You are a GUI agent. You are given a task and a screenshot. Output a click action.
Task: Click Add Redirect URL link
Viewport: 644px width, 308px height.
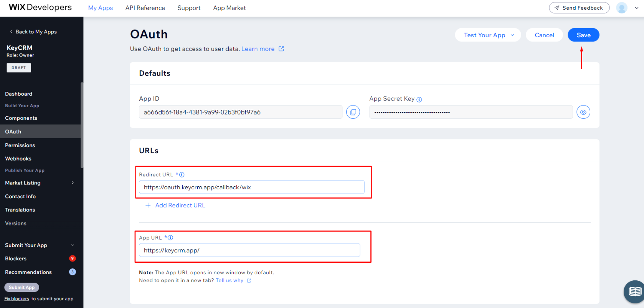(180, 205)
